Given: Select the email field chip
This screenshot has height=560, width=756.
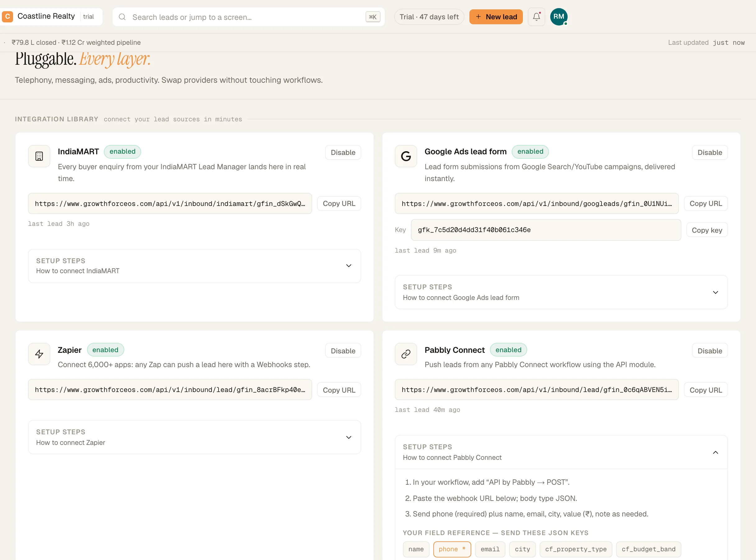Looking at the screenshot, I should coord(490,549).
